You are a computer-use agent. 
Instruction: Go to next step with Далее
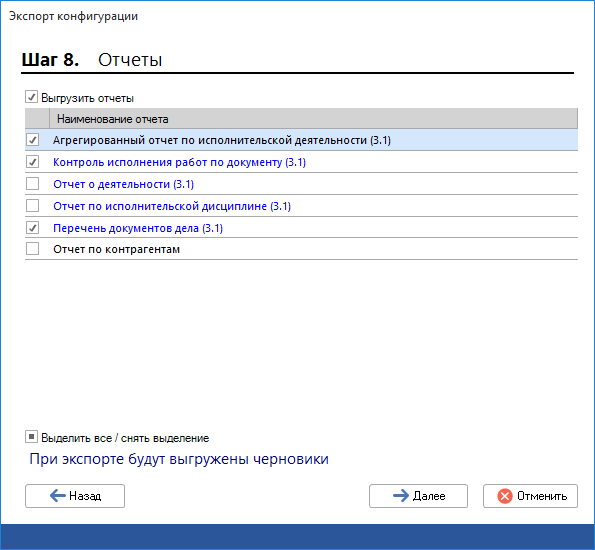pyautogui.click(x=418, y=496)
